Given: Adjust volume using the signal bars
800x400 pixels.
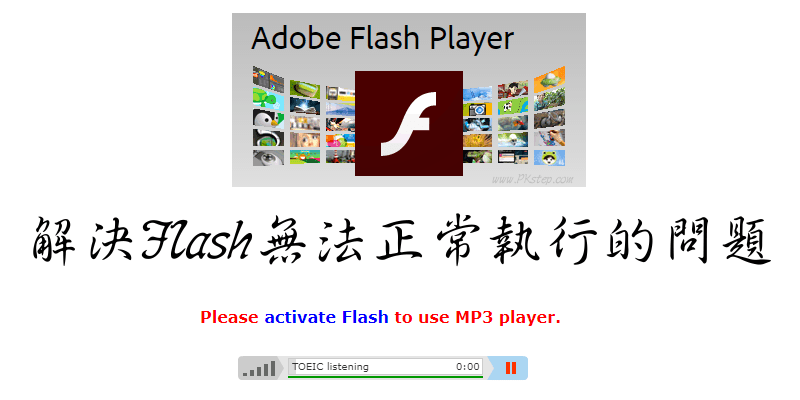Looking at the screenshot, I should point(259,368).
